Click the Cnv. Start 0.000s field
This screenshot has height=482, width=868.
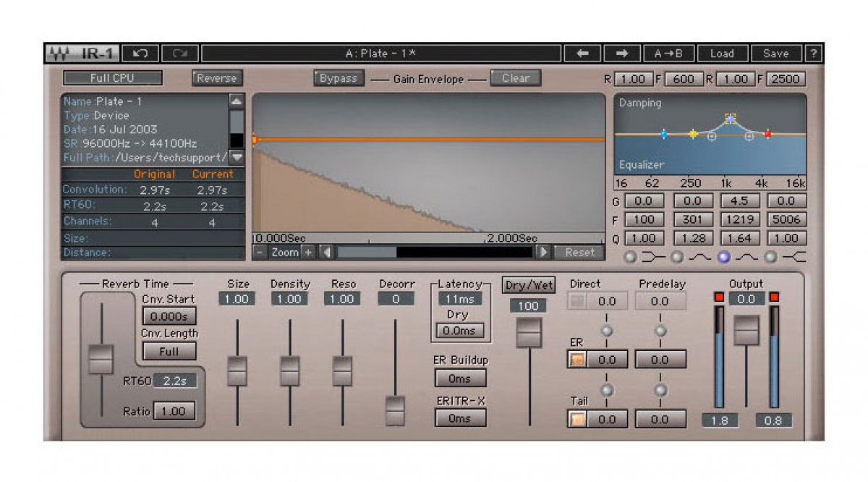169,316
